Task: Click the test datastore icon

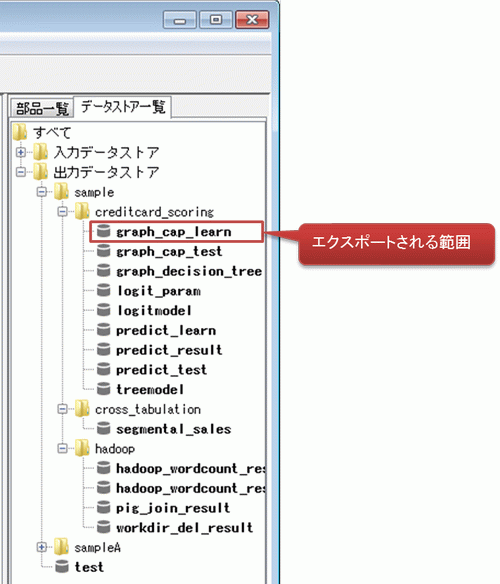Action: (x=62, y=567)
